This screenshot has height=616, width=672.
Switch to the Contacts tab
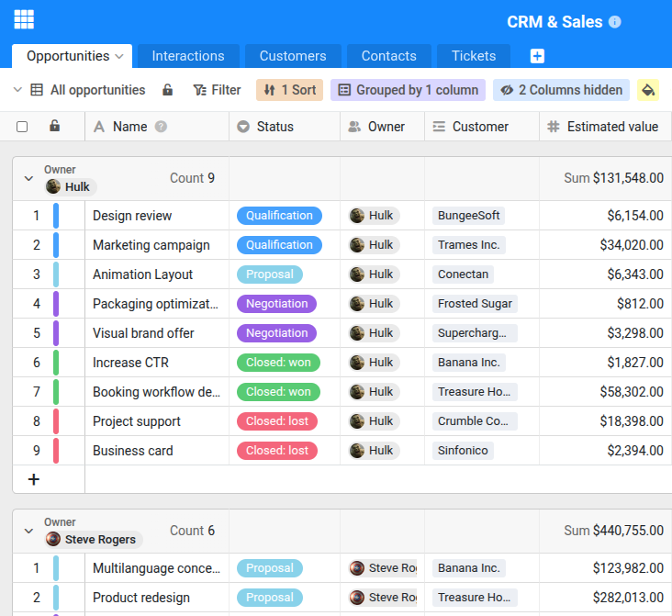[x=389, y=56]
